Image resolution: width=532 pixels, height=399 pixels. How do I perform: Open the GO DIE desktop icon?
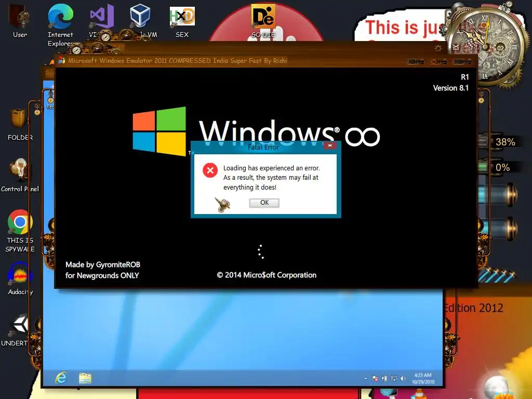click(263, 20)
